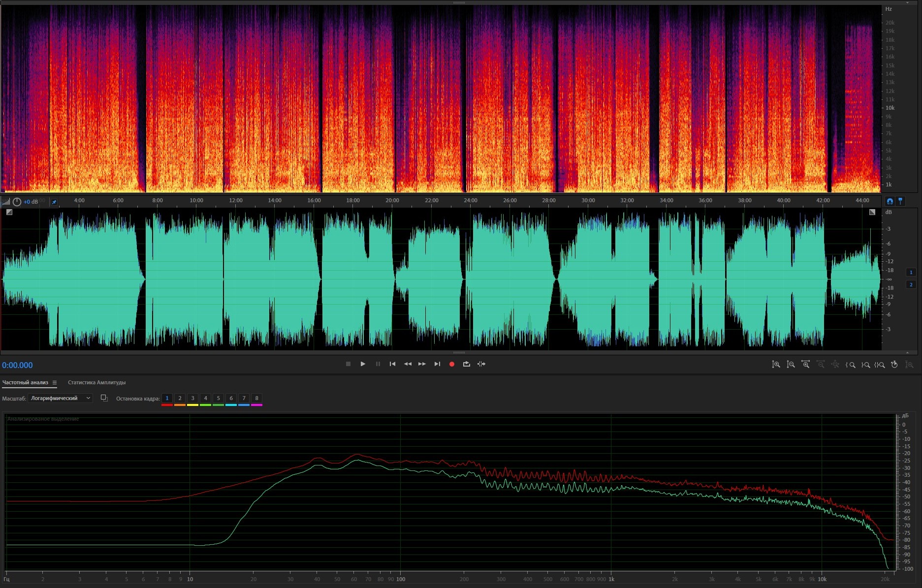Open the Масштаб Логарифмический dropdown
The image size is (922, 588).
60,398
